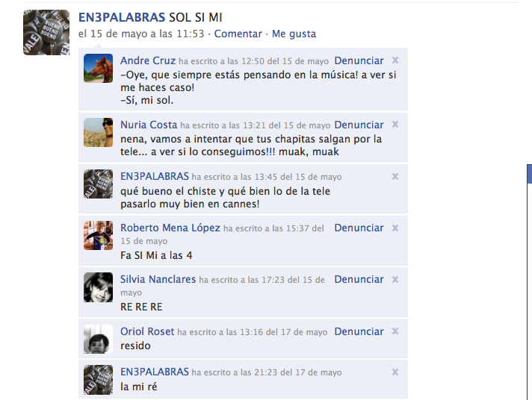Open the EN3PALABRAS page name in the post header
This screenshot has width=532, height=400.
point(122,17)
